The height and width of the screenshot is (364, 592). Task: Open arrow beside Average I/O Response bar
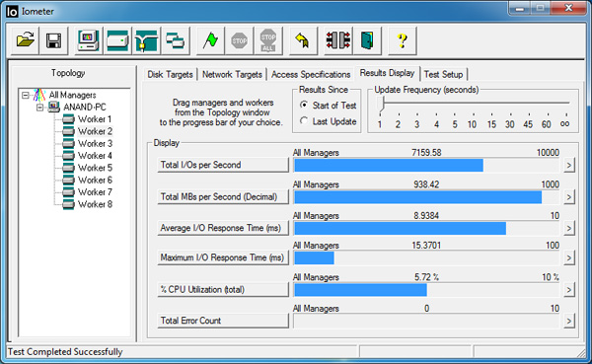coord(569,228)
